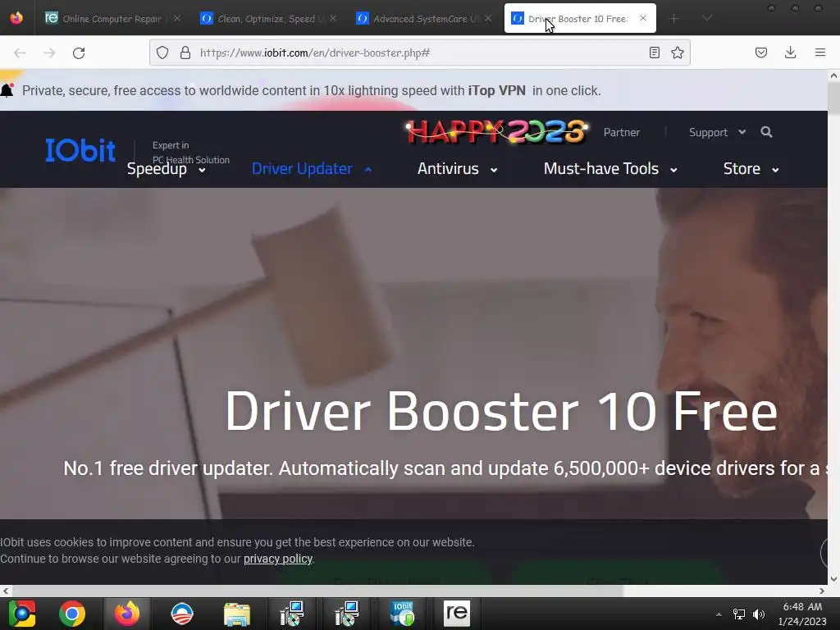Open site search with the magnifier icon
The image size is (840, 630).
click(x=767, y=132)
